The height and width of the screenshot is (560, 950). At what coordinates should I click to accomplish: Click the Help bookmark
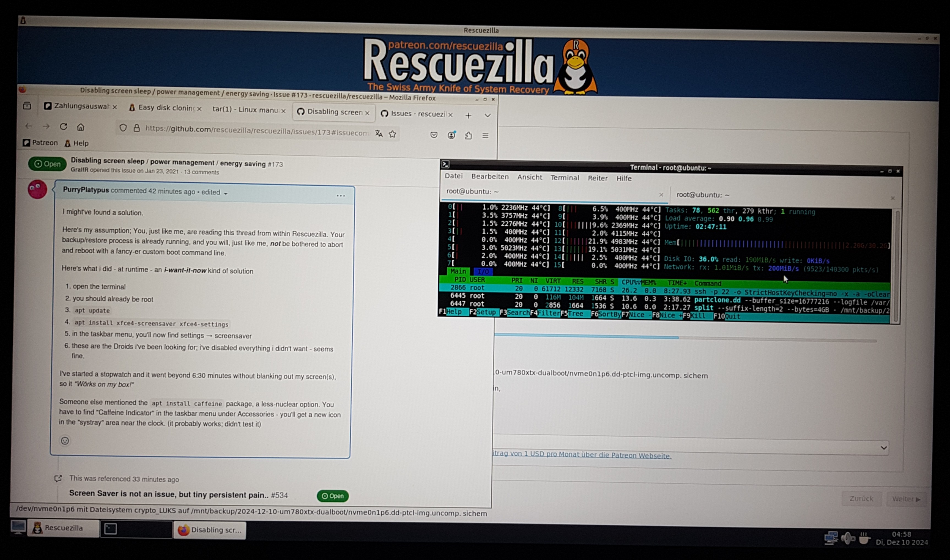point(76,143)
